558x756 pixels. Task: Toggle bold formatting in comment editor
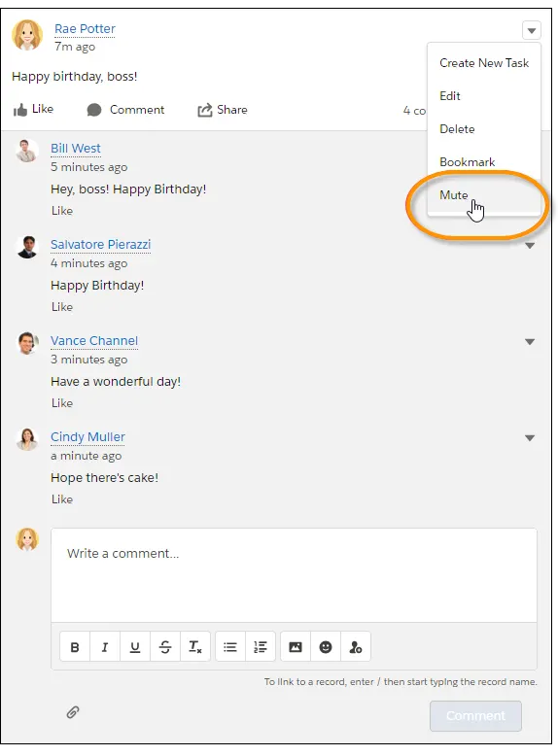(75, 646)
